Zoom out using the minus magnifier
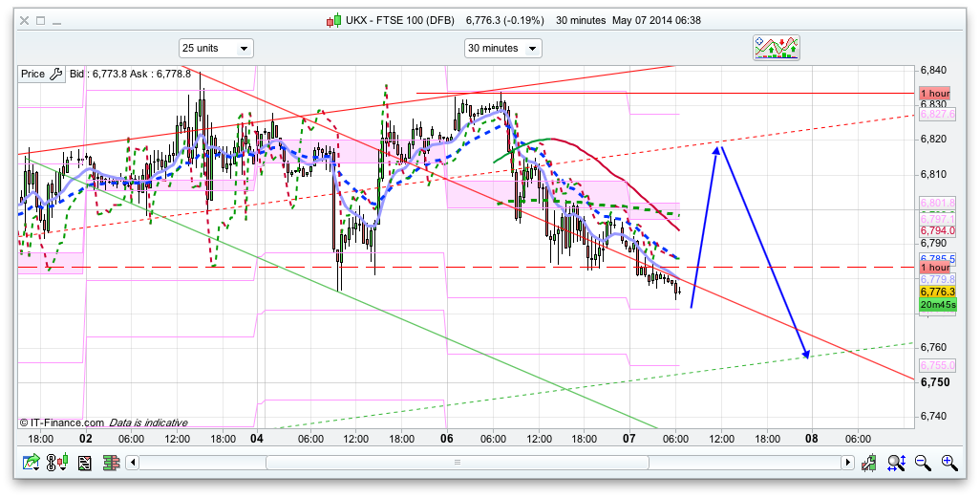980x498 pixels. 923,463
